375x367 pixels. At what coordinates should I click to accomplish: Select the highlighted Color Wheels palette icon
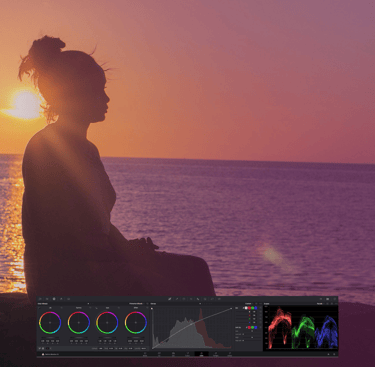[x=54, y=299]
